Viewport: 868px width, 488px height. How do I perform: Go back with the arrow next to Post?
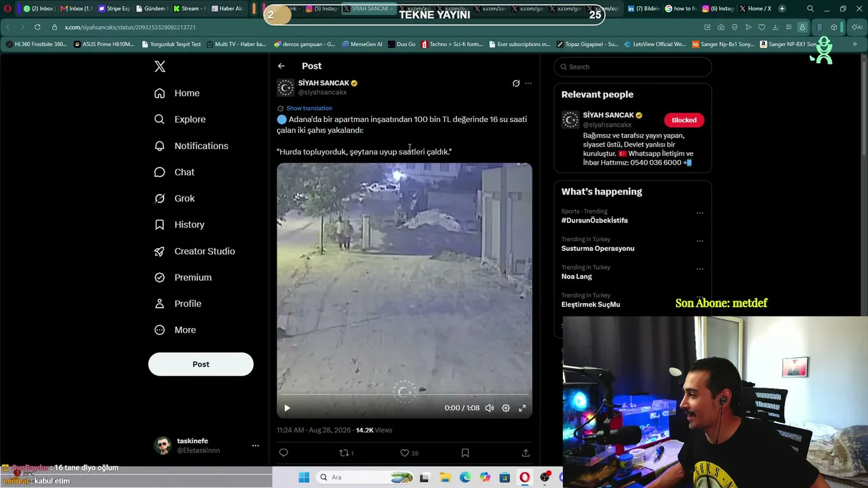click(x=281, y=66)
